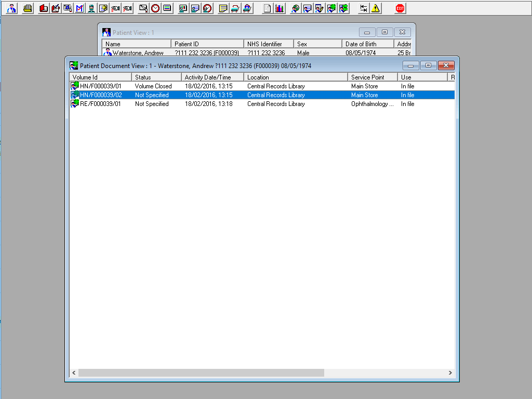Click Date of Birth header in Patient View
Screen dimensions: 532x399
(x=368, y=44)
